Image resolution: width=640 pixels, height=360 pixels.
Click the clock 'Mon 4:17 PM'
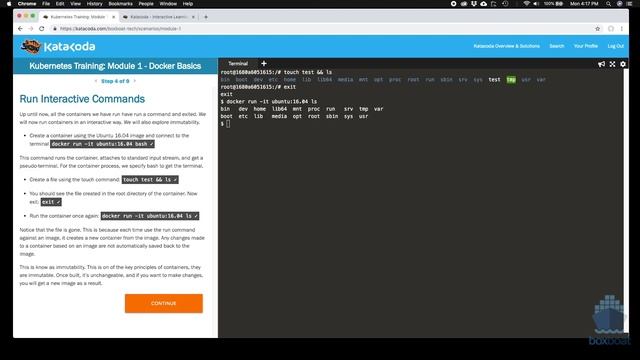(584, 4)
